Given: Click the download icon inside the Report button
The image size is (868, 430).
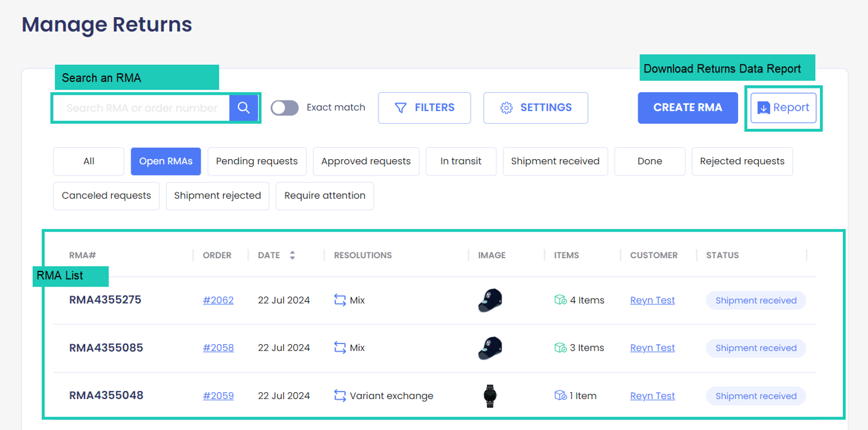Looking at the screenshot, I should click(x=765, y=107).
